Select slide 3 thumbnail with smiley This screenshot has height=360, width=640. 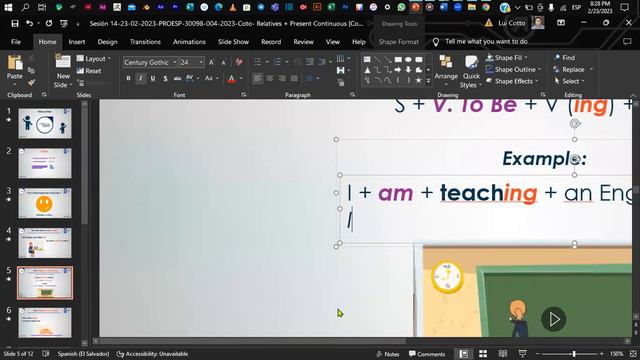coord(44,203)
